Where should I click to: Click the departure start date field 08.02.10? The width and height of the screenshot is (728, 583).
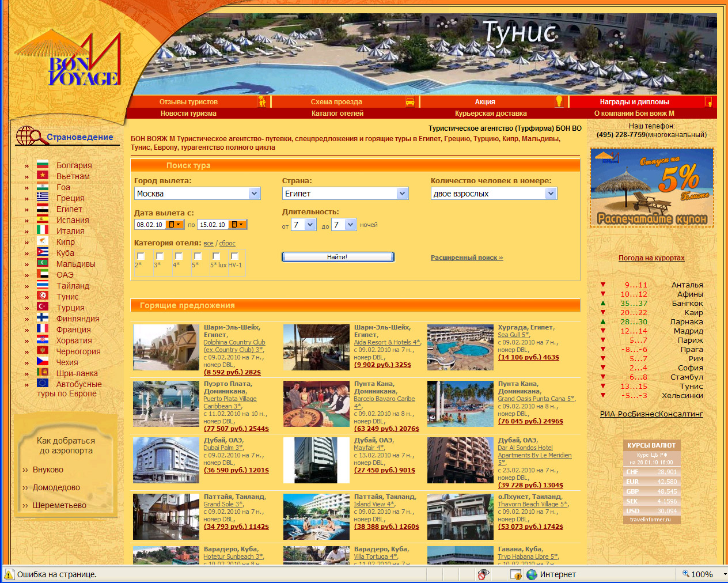pos(150,225)
